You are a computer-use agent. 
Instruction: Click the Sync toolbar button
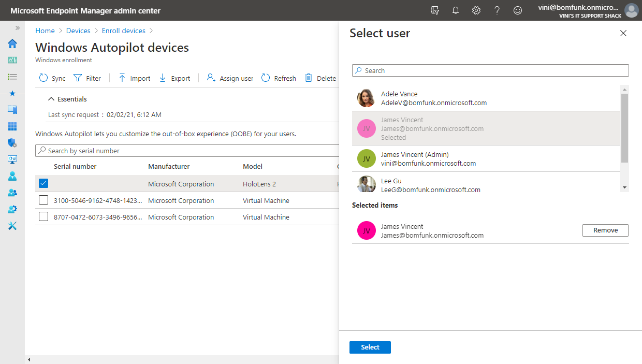pyautogui.click(x=52, y=78)
